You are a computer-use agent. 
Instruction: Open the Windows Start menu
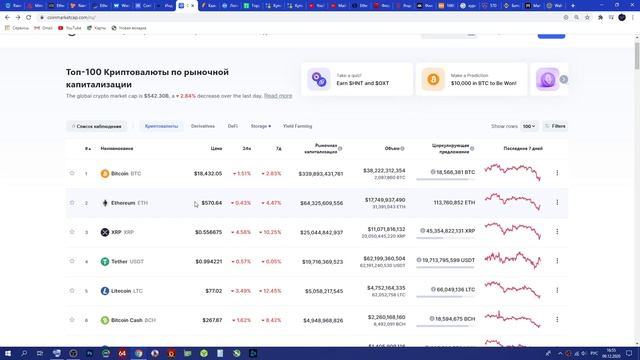(8, 353)
